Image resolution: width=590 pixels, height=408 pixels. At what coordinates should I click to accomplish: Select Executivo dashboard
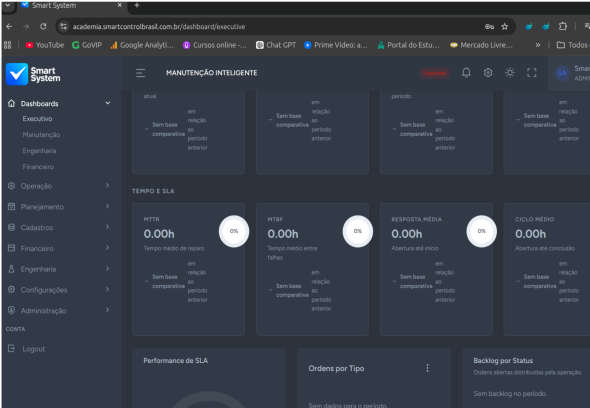37,119
